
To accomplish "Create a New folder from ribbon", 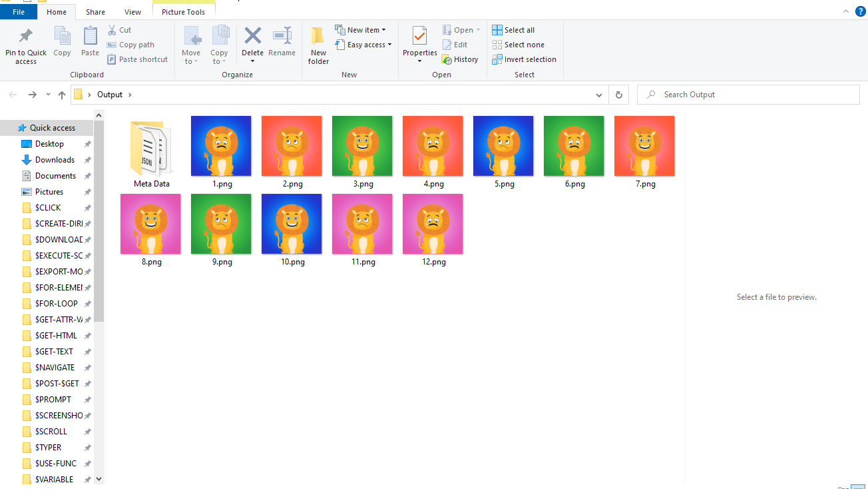I will point(318,45).
